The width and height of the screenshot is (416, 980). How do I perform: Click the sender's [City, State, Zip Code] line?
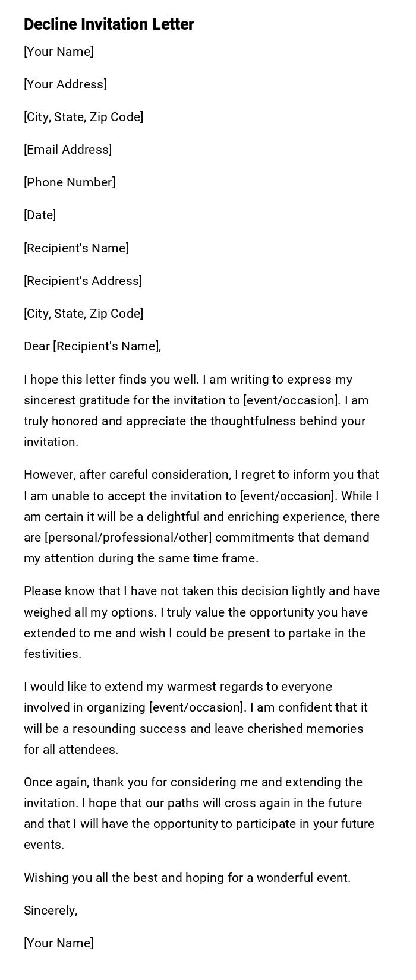point(83,117)
